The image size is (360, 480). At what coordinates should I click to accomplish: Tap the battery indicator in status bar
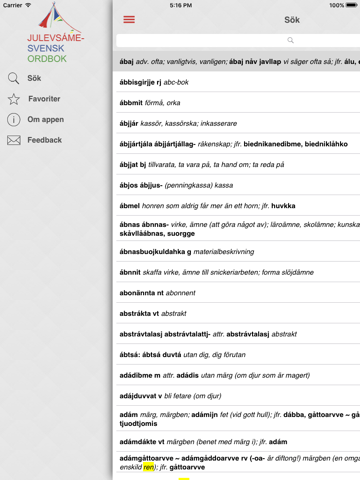(x=352, y=5)
